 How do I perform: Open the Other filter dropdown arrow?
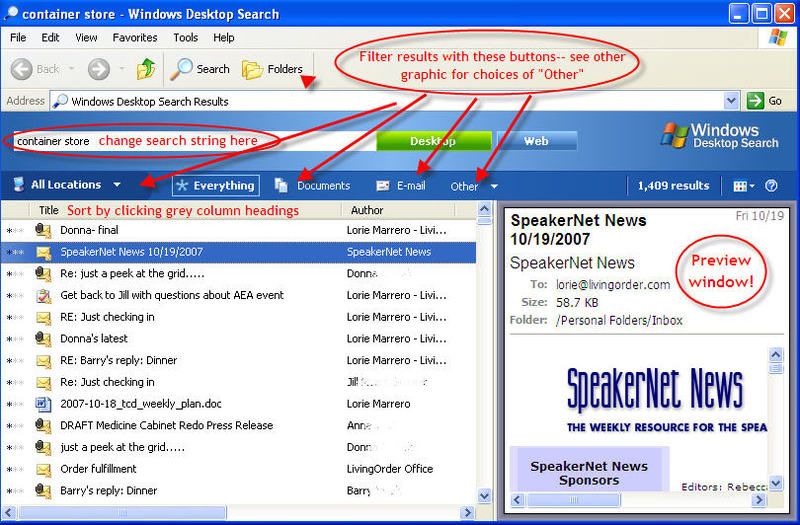click(494, 187)
